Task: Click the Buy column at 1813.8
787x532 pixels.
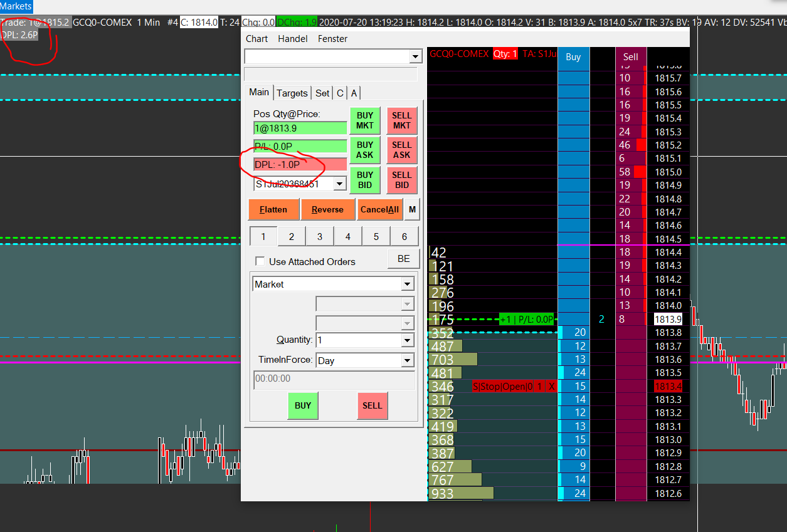Action: pos(573,333)
